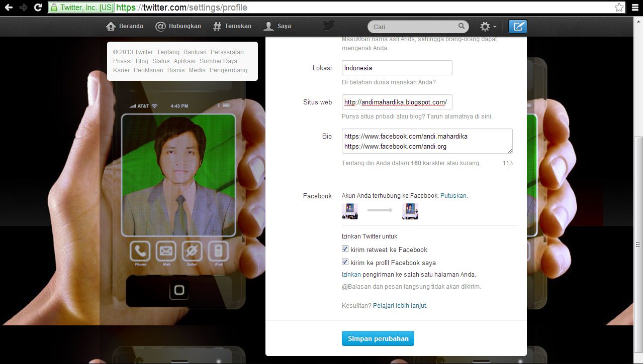The image size is (643, 364).
Task: Open the Periklanan footer link
Action: (x=148, y=70)
